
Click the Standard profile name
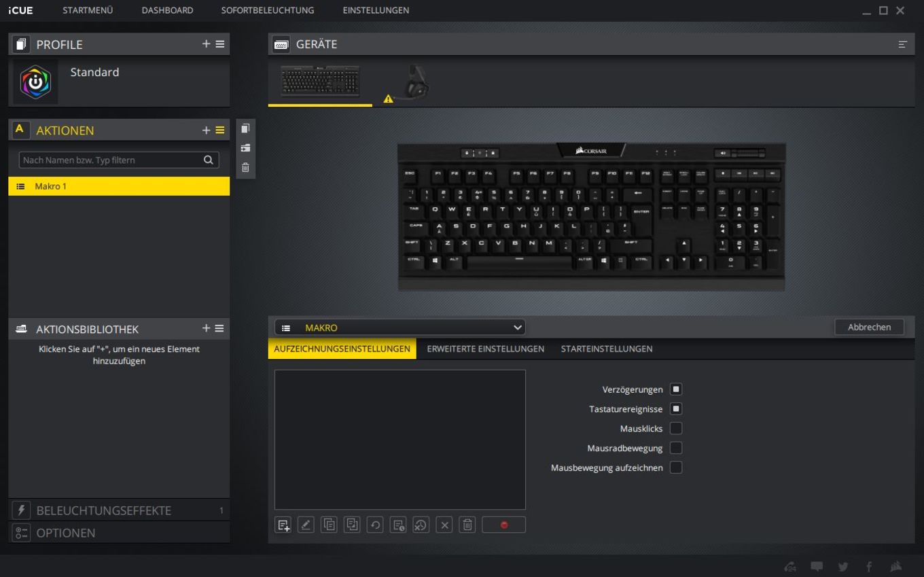point(94,72)
